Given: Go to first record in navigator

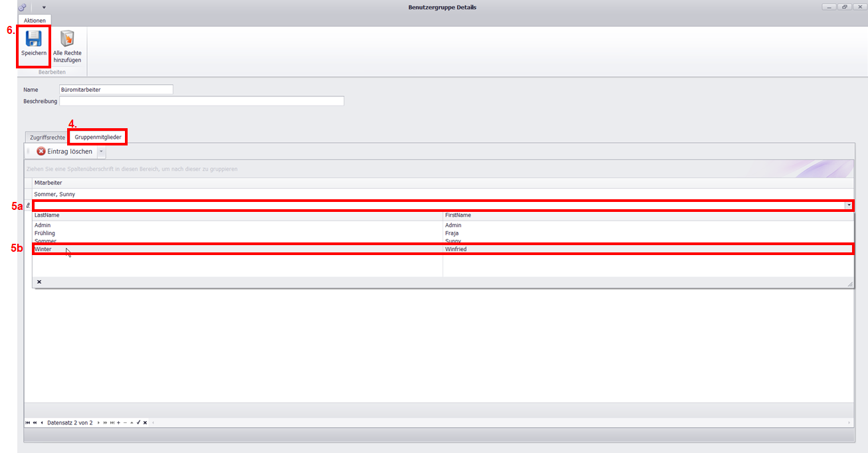Looking at the screenshot, I should [x=27, y=422].
